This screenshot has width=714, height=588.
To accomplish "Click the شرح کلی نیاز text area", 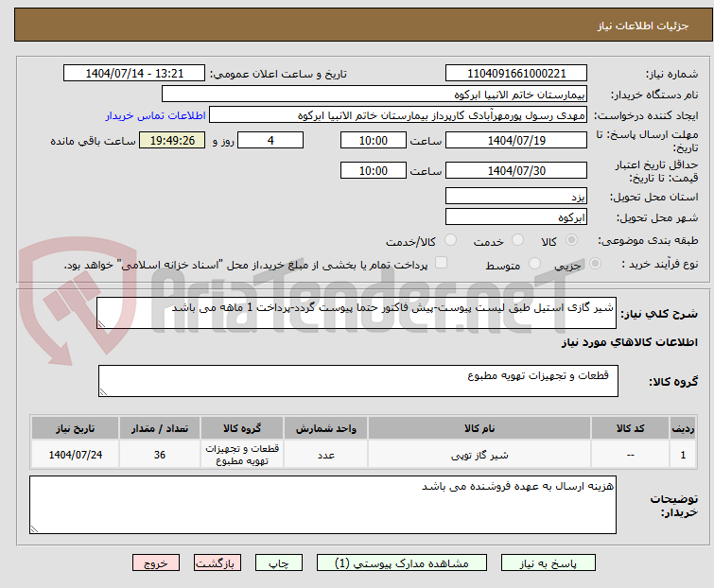I will (x=357, y=314).
